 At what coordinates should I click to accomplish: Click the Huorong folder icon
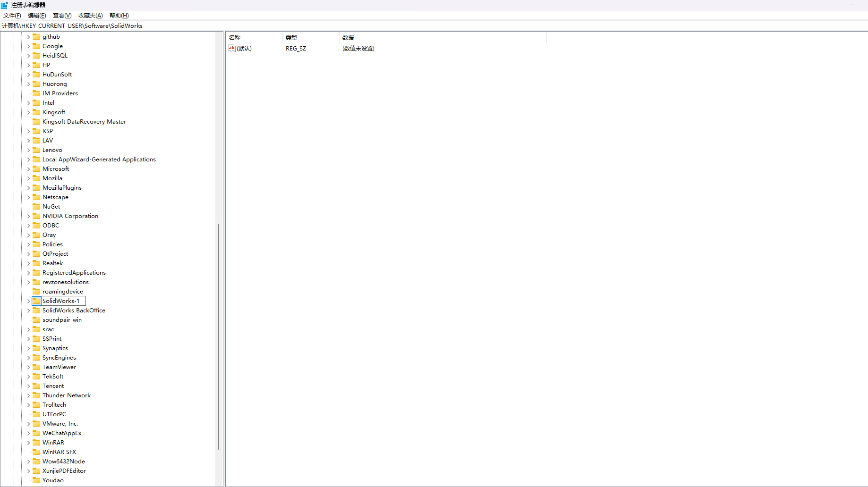[x=36, y=84]
